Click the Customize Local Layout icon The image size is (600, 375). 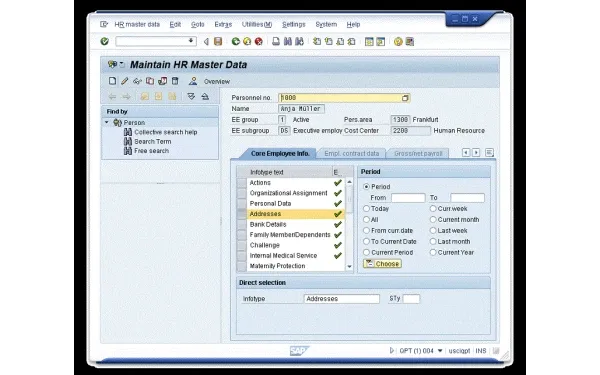point(409,41)
